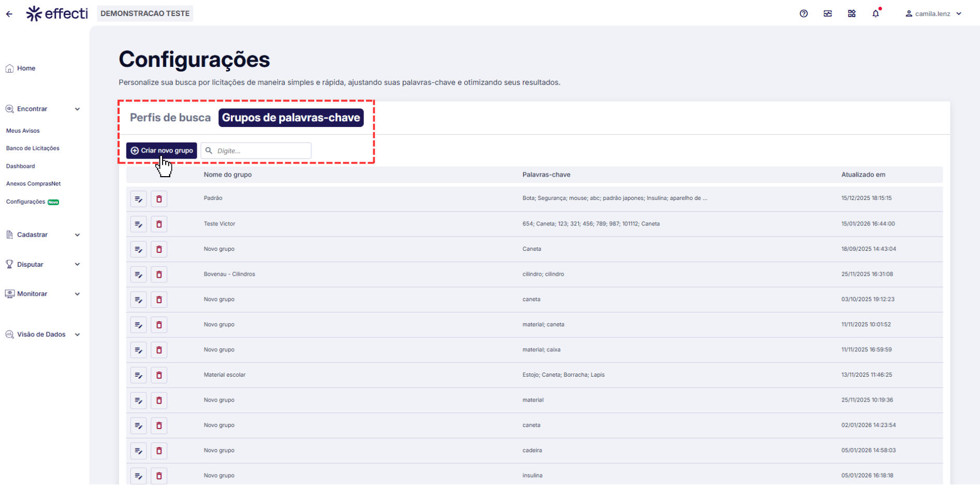Viewport: 980px width, 486px height.
Task: Click the Home icon in sidebar
Action: point(9,68)
